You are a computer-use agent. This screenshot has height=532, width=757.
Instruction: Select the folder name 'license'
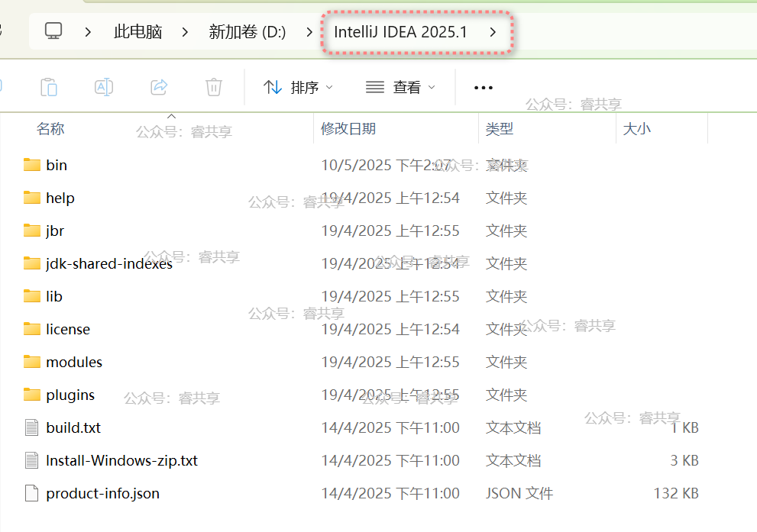click(68, 329)
